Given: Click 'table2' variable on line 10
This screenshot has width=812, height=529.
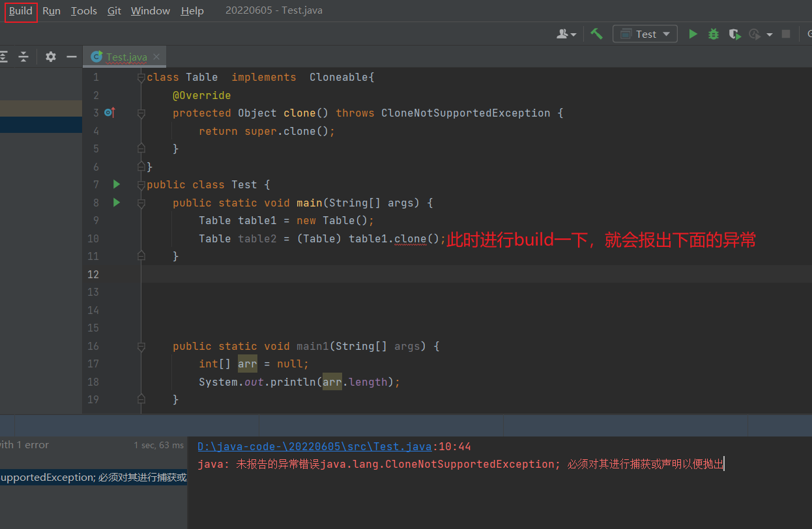Looking at the screenshot, I should pos(257,238).
